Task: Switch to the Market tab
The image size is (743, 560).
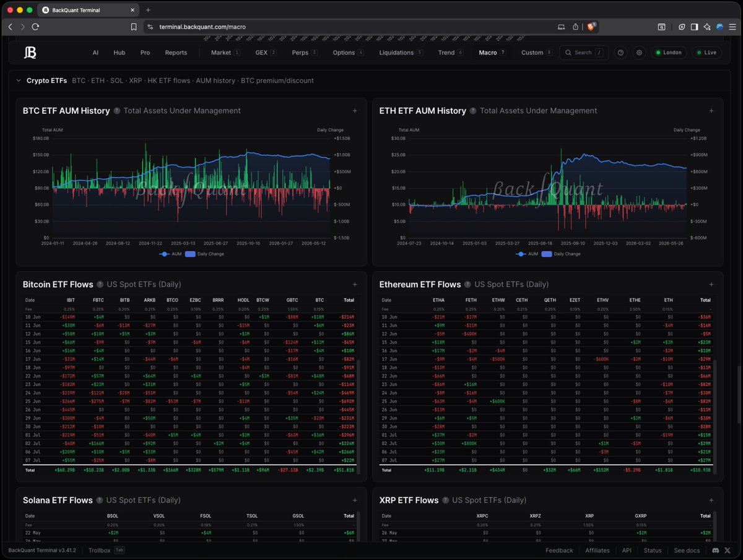Action: pos(225,53)
